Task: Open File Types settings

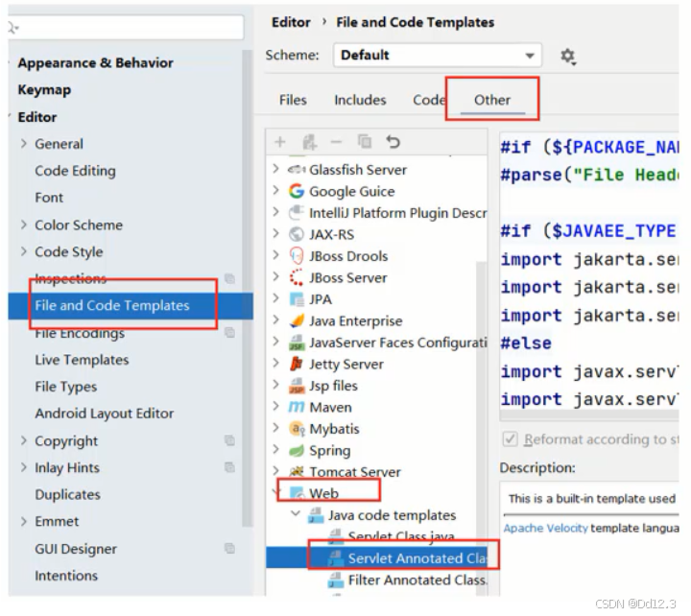Action: (65, 387)
